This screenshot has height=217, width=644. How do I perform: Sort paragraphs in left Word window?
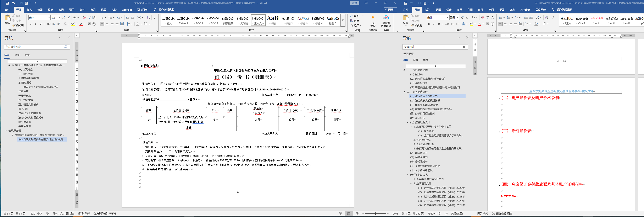[x=148, y=17]
